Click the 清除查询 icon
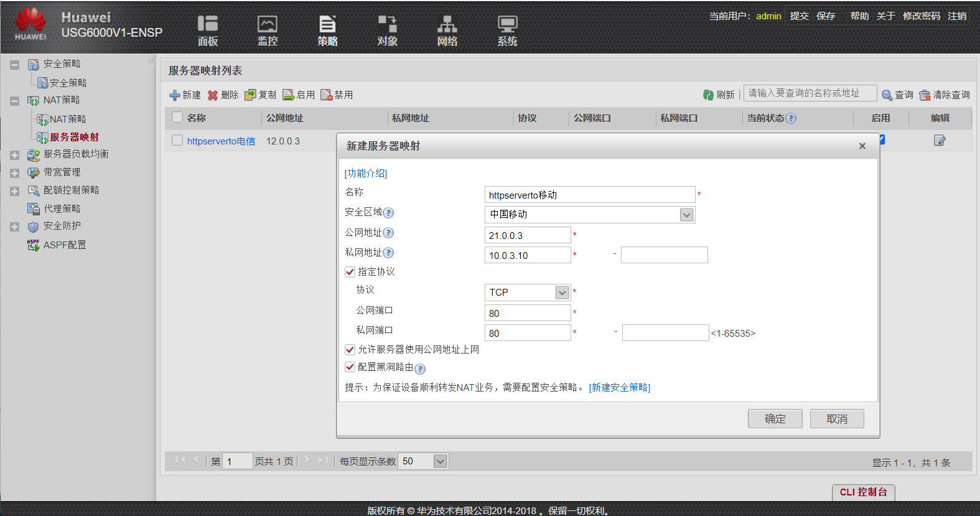Viewport: 980px width, 516px height. pyautogui.click(x=925, y=95)
